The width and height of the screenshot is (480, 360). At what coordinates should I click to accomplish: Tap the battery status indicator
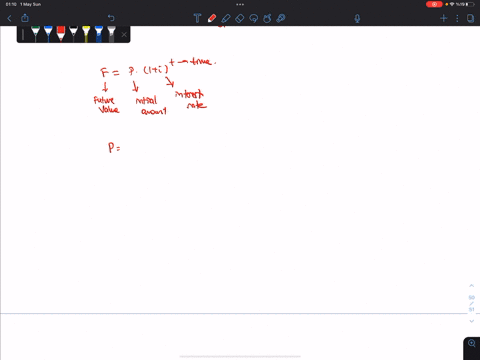tap(470, 4)
